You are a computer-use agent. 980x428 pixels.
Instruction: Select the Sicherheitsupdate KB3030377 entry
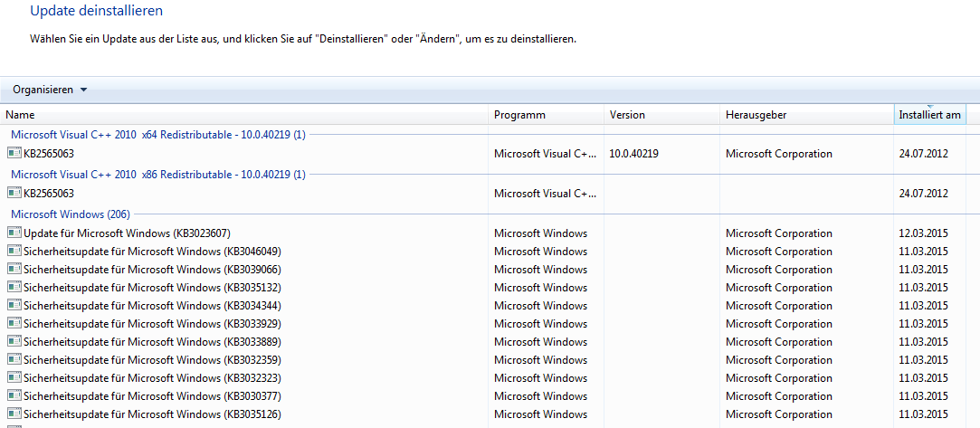coord(484,396)
